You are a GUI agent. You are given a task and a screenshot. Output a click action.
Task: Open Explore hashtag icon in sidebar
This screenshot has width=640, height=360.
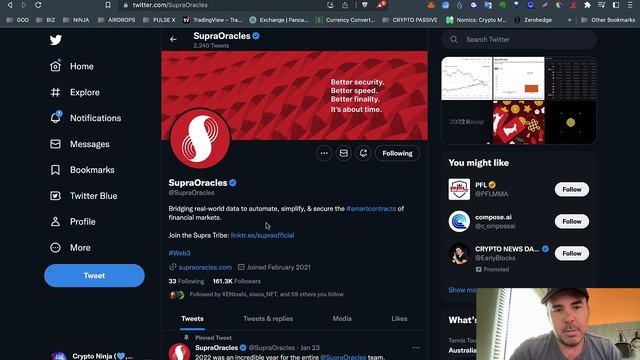pyautogui.click(x=56, y=92)
